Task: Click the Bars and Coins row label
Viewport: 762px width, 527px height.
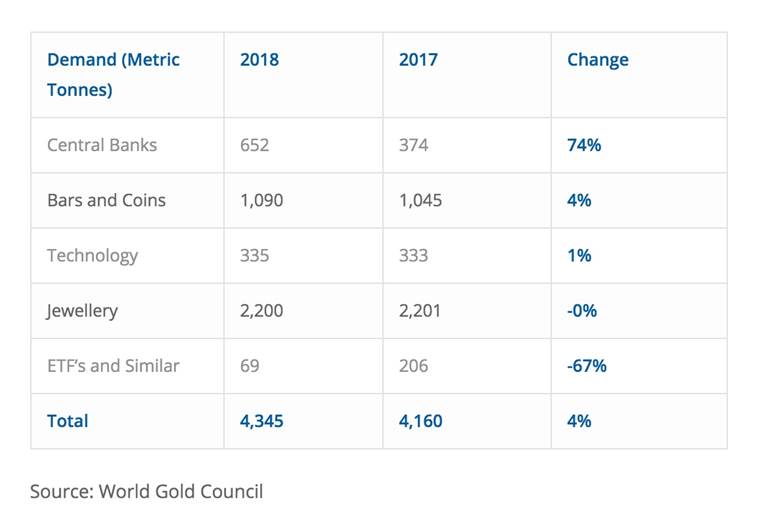Action: (106, 200)
